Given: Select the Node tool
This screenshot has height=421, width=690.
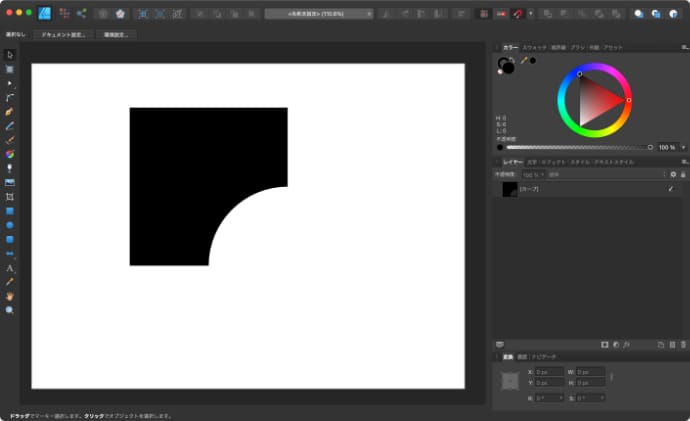Looking at the screenshot, I should coord(10,83).
